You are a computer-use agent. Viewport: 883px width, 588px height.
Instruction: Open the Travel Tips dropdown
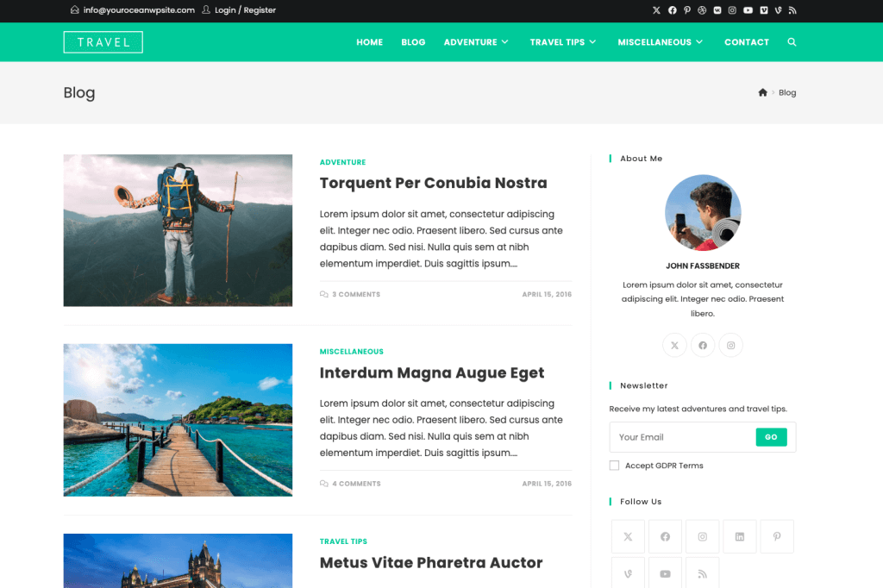pyautogui.click(x=563, y=41)
